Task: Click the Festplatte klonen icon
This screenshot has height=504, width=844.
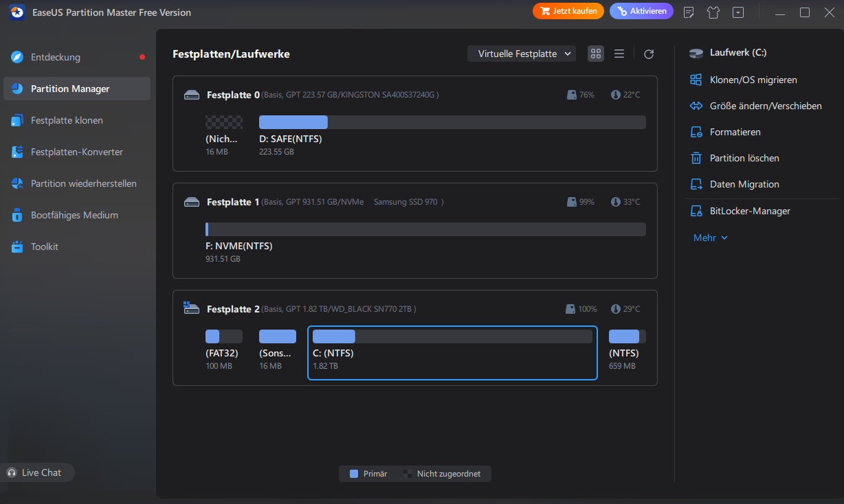Action: click(x=17, y=120)
